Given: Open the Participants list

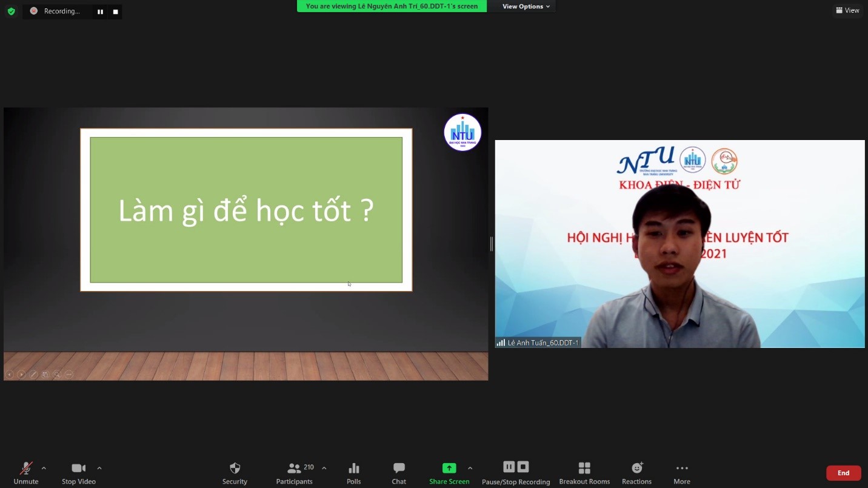Looking at the screenshot, I should [x=295, y=473].
